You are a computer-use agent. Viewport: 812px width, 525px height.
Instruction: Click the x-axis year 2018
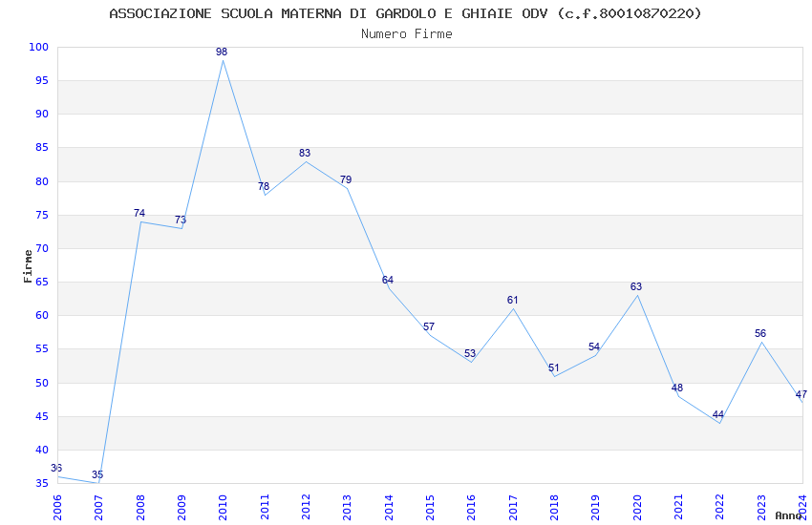coord(555,508)
